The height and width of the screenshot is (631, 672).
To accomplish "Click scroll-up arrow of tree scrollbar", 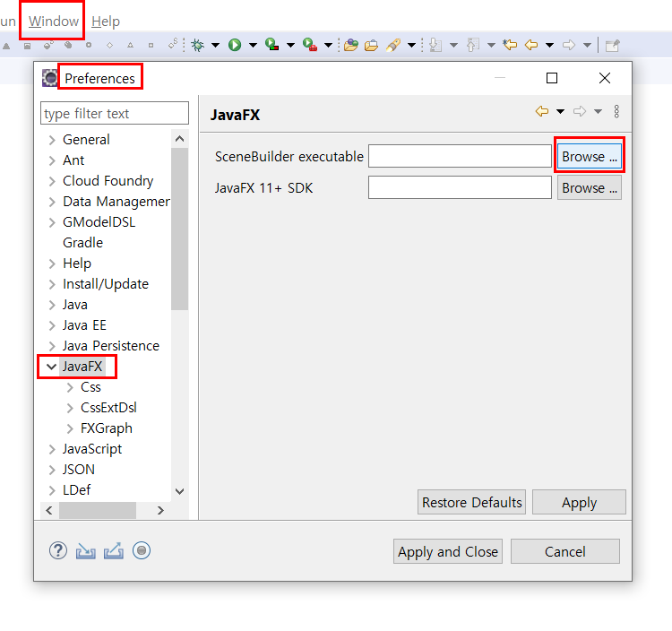I will pyautogui.click(x=180, y=138).
